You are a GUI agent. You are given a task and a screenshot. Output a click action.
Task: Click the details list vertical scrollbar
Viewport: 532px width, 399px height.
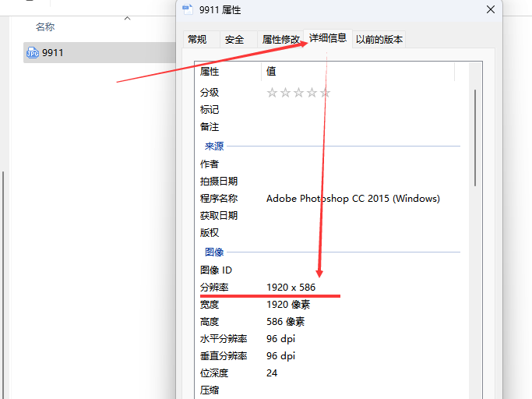(x=475, y=136)
